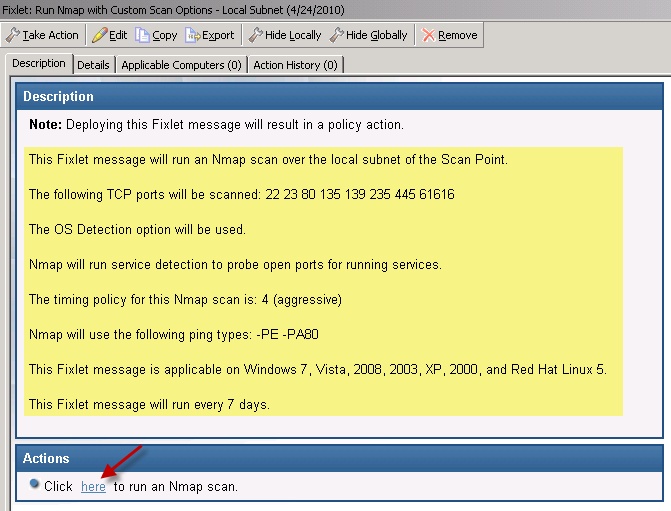Click the Actions section header
This screenshot has width=671, height=511.
coord(339,458)
